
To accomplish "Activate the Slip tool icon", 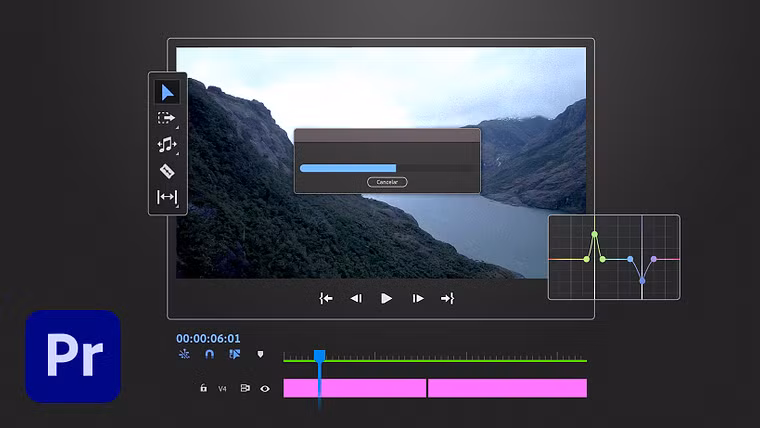I will coord(167,197).
